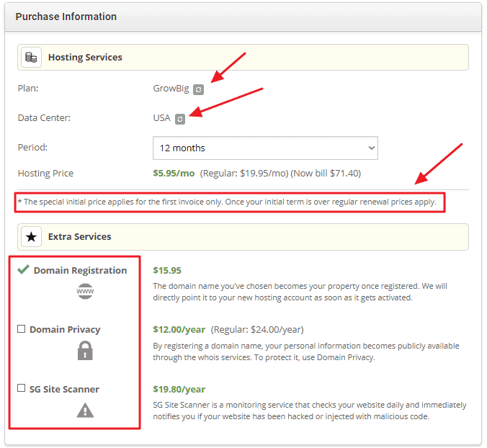Click the padlock icon under Domain Privacy
The image size is (487, 448).
[85, 351]
